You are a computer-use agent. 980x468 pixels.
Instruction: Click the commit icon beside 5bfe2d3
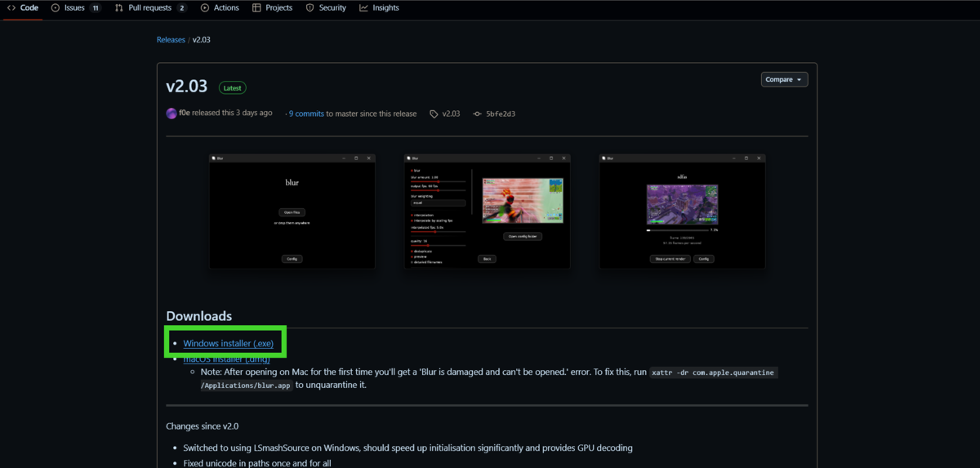click(478, 114)
